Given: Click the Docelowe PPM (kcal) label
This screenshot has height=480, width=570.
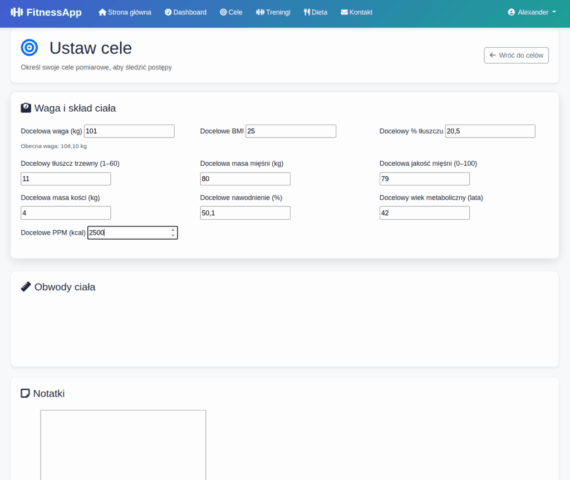Looking at the screenshot, I should [x=53, y=233].
